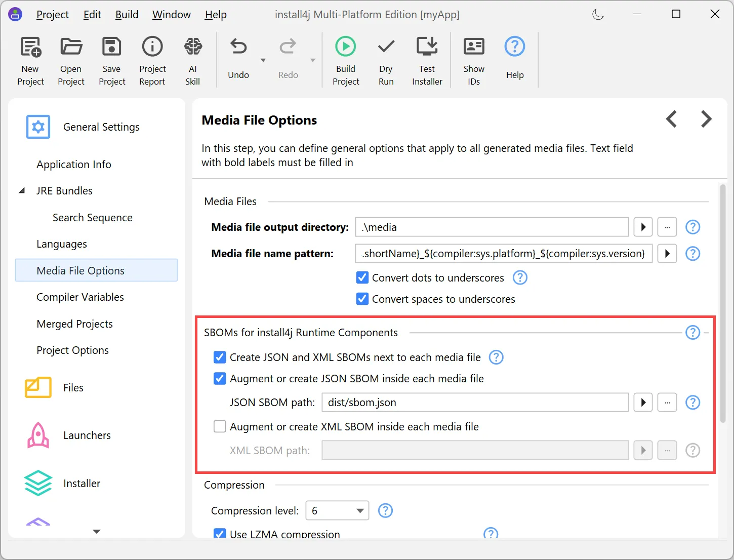Open the Window menu
The height and width of the screenshot is (560, 734).
coord(172,15)
